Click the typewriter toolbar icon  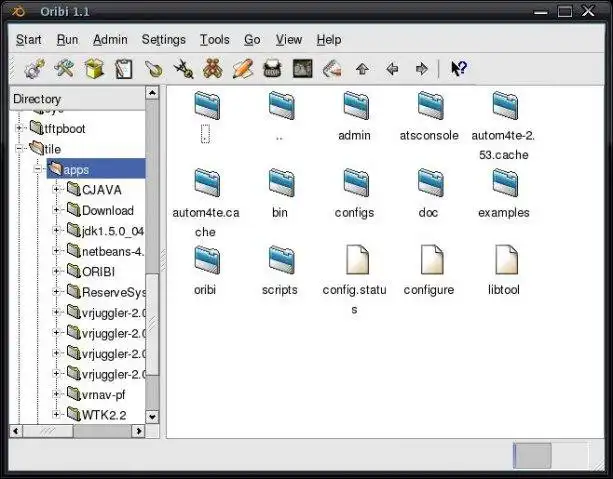pos(273,69)
